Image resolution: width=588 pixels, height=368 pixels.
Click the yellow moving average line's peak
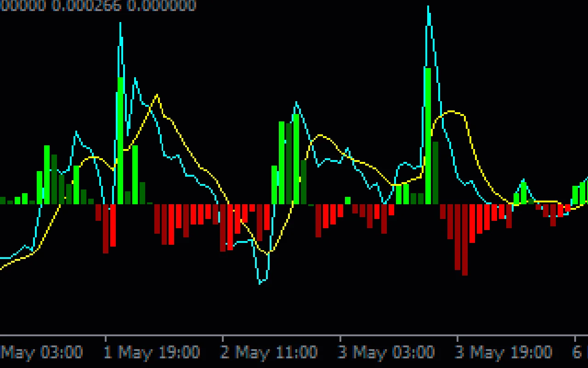156,95
